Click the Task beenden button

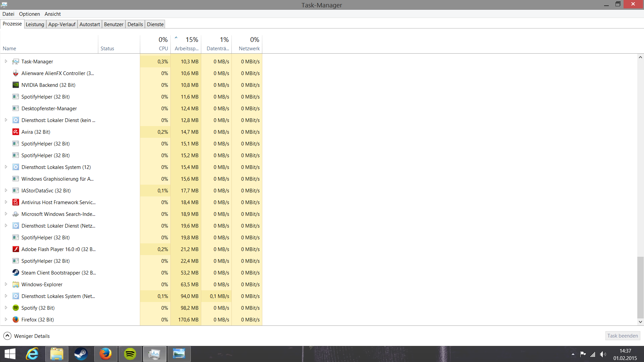point(623,336)
